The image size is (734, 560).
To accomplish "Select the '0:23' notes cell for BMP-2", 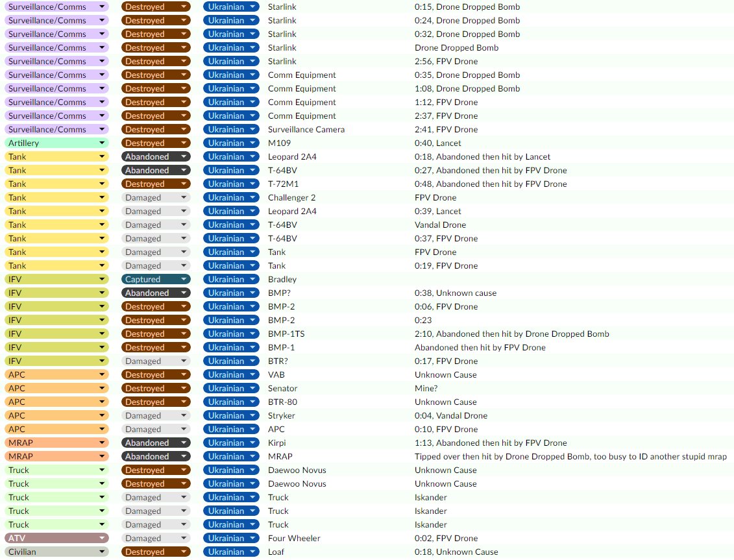I will click(423, 321).
